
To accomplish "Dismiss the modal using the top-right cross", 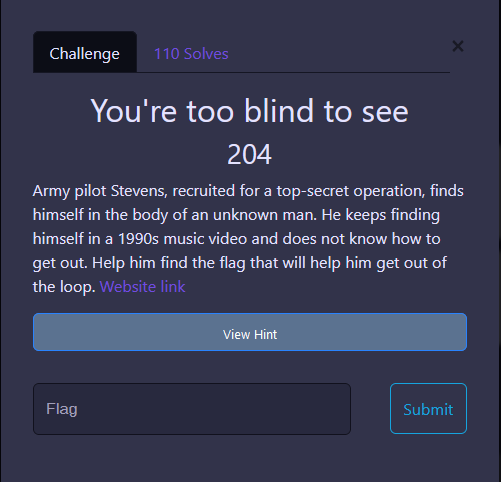I will 458,46.
